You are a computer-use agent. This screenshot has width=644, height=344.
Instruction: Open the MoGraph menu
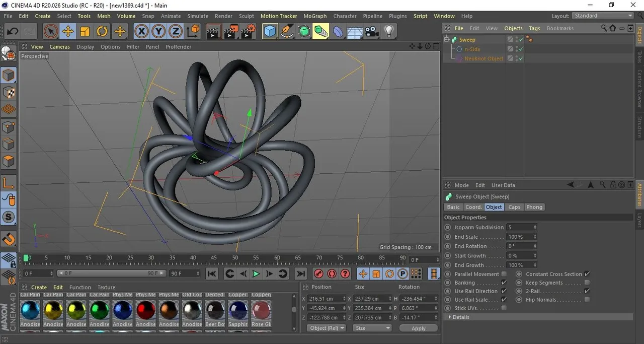click(315, 16)
